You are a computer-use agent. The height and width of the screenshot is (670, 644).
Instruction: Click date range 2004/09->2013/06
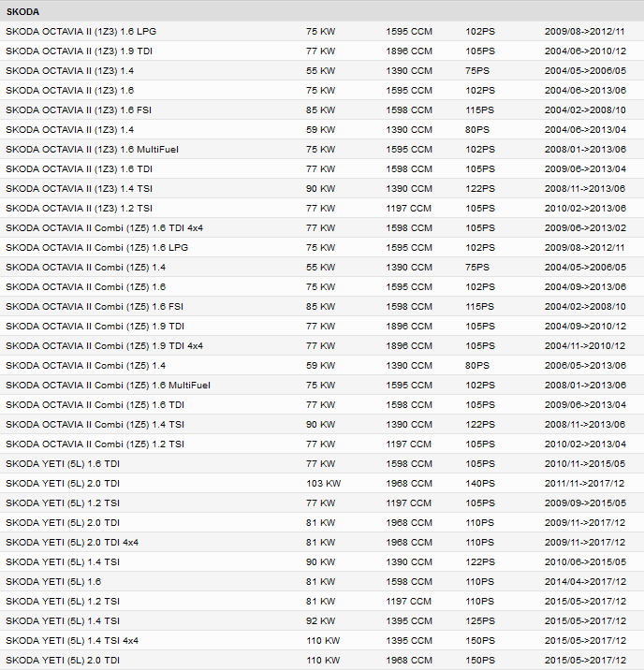pyautogui.click(x=585, y=287)
